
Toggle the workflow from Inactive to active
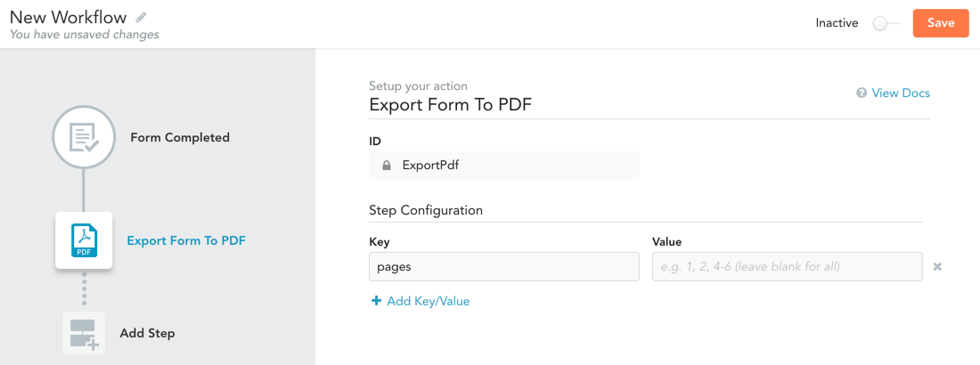(x=885, y=23)
